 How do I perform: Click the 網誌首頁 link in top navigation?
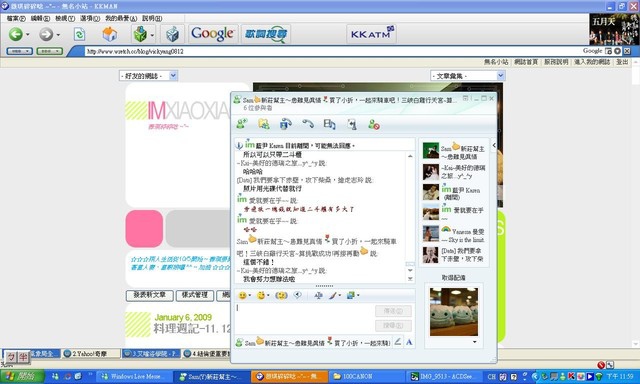coord(526,62)
